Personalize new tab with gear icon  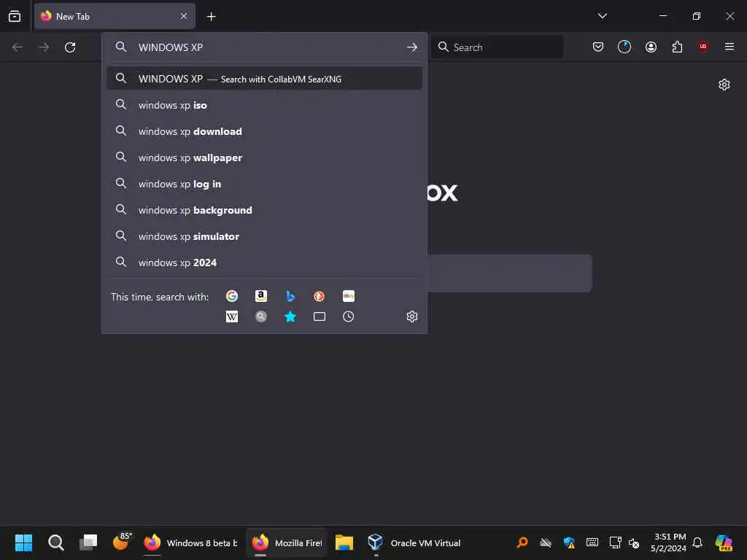(x=724, y=85)
